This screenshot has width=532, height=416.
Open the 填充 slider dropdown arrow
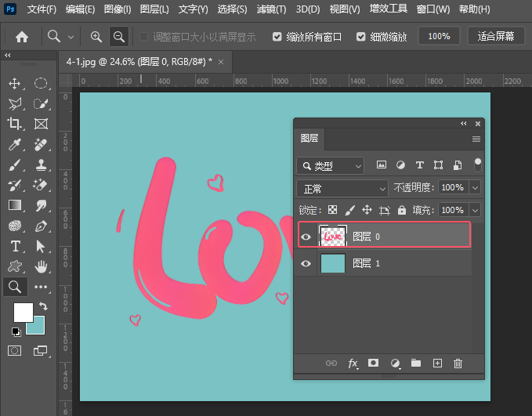475,211
